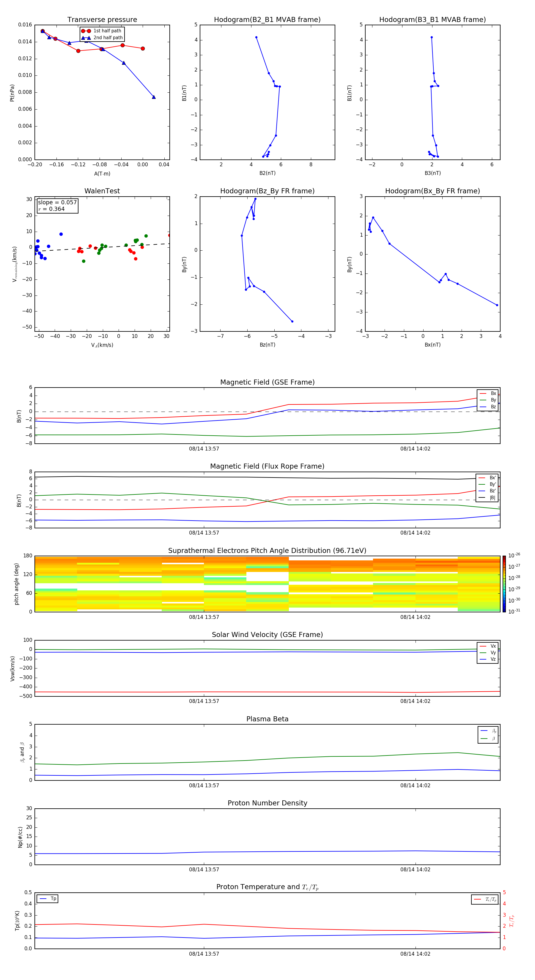535x980 pixels.
Task: Click the "Bx'" legend entry in Flux Rope plot
Action: pos(487,478)
